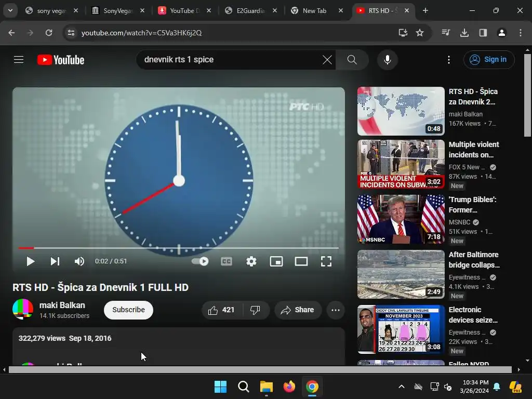Switch to the E2Guardian tab
Viewport: 532px width, 399px height.
[x=250, y=11]
